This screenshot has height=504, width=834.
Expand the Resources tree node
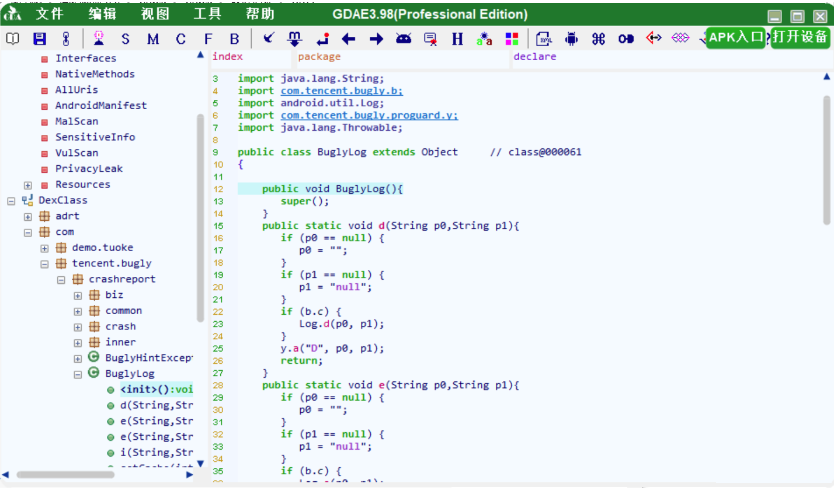[27, 185]
